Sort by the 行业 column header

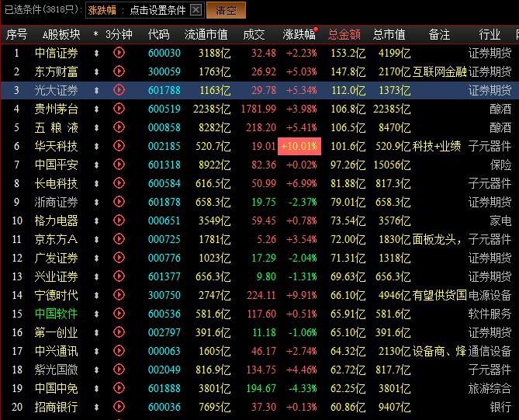[x=490, y=34]
